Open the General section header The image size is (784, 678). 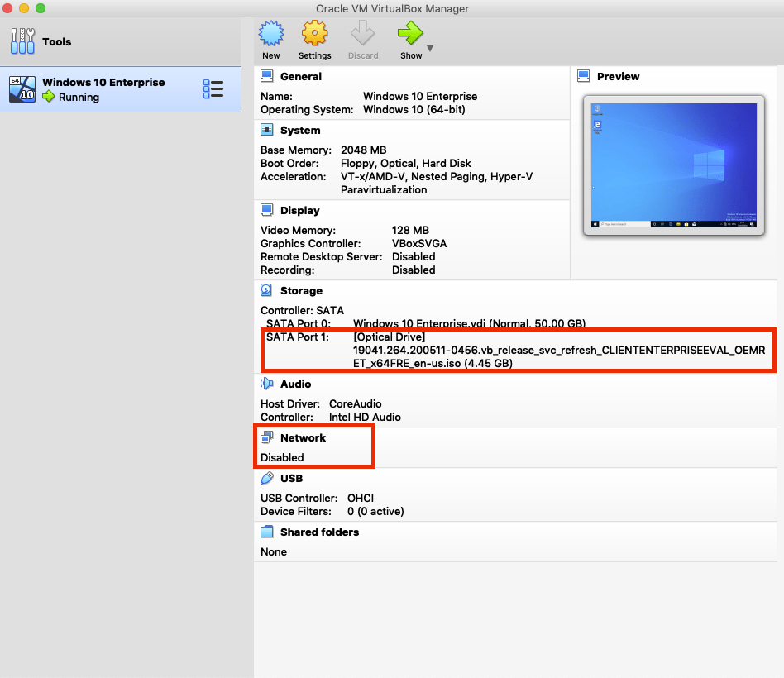tap(301, 76)
